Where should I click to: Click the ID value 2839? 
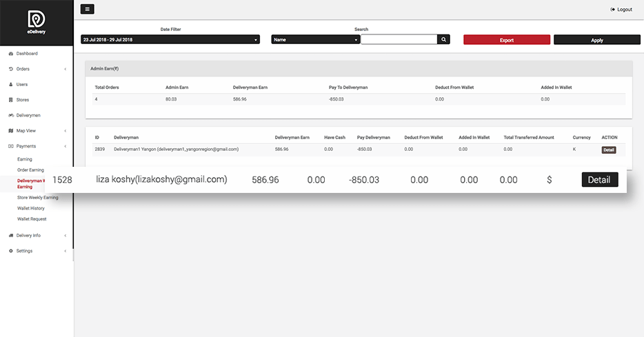(100, 150)
